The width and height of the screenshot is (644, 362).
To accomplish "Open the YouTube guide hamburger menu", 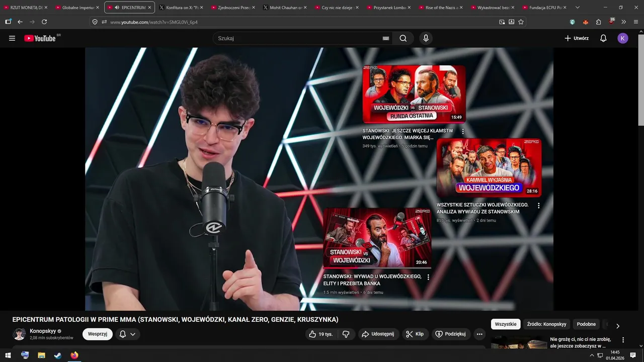I will (x=12, y=38).
